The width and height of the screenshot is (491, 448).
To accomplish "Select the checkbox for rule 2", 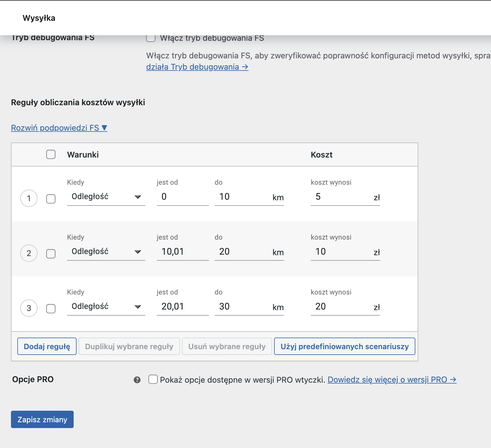I will click(x=51, y=254).
